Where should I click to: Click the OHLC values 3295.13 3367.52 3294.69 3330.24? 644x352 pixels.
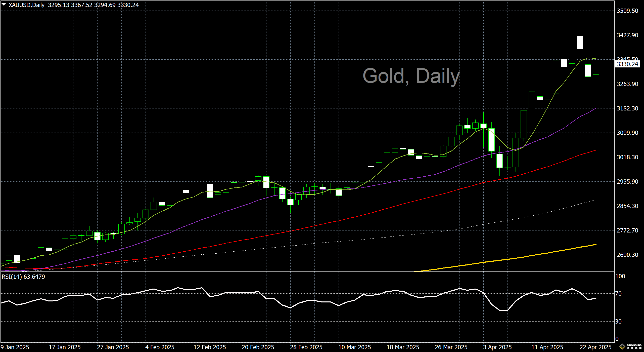coord(93,5)
